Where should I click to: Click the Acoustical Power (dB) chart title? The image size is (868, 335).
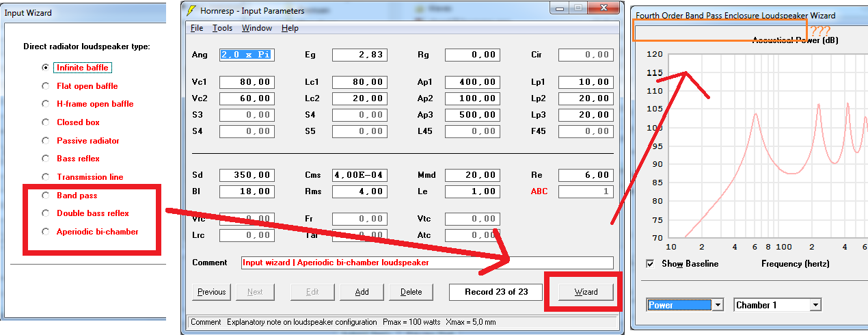[x=795, y=40]
